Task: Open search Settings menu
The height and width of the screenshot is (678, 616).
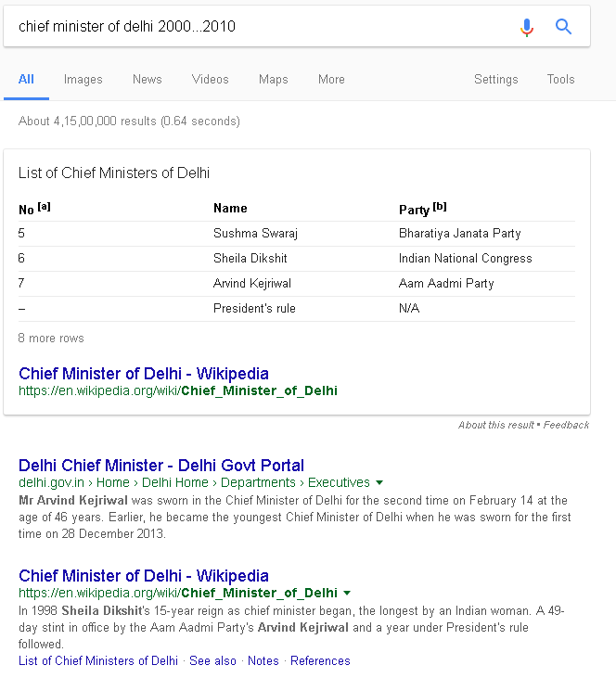Action: point(495,80)
